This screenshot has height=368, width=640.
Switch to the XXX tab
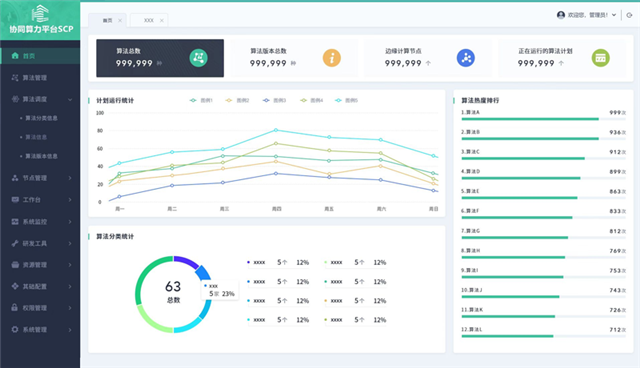point(149,20)
